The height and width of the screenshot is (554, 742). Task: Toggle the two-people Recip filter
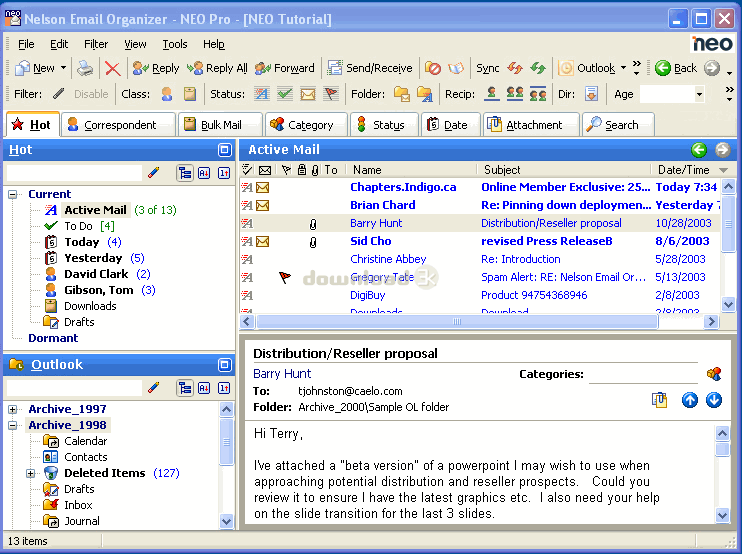(515, 94)
